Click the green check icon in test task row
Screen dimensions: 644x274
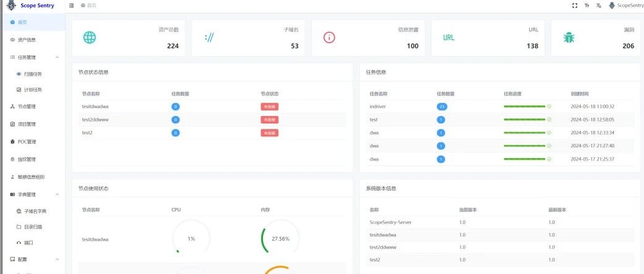[x=549, y=120]
